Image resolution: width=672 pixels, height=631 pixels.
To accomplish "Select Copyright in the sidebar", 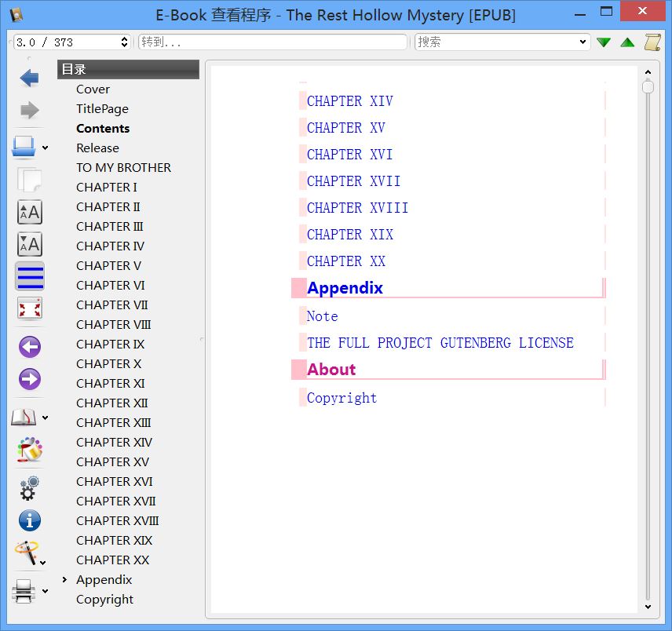I will pos(104,600).
